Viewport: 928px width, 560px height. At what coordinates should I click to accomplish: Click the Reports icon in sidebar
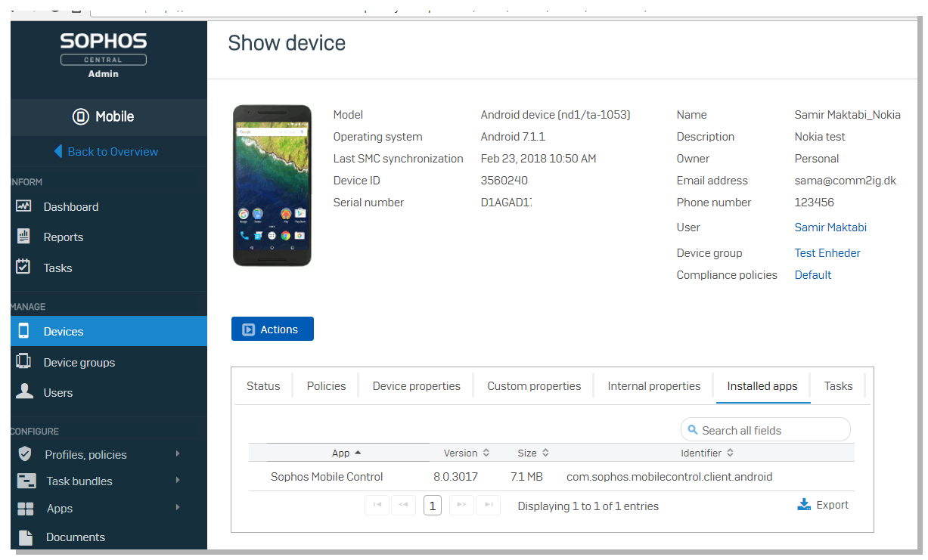23,237
